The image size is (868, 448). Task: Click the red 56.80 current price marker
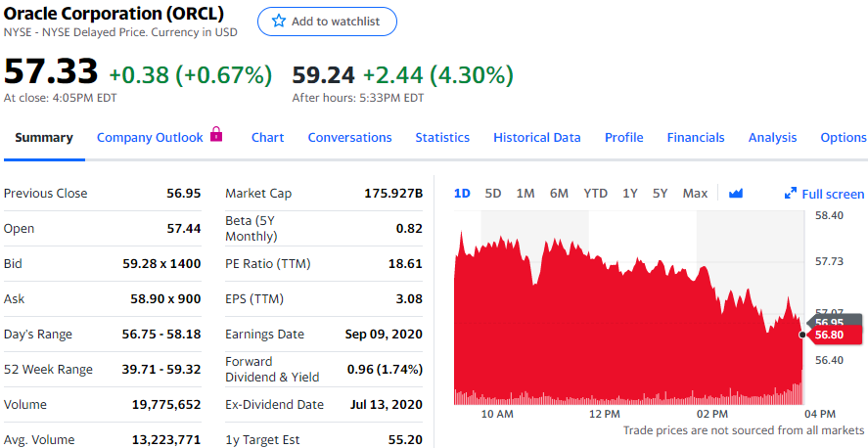834,335
